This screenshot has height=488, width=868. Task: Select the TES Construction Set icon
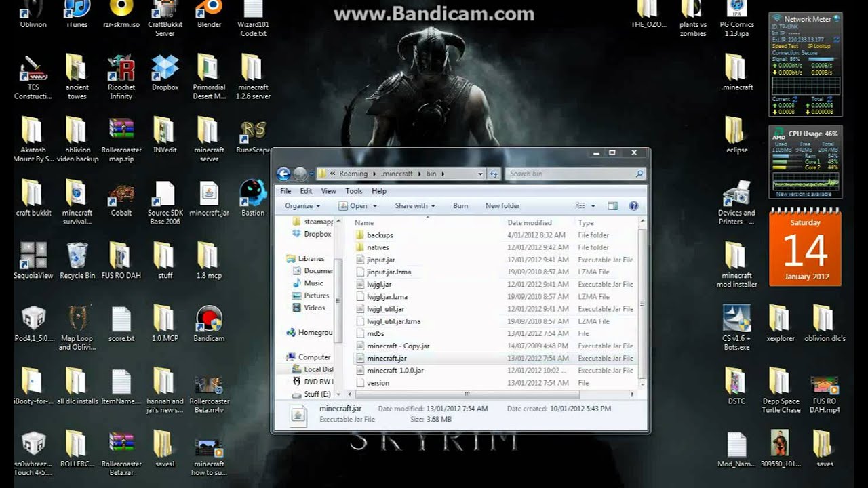33,77
